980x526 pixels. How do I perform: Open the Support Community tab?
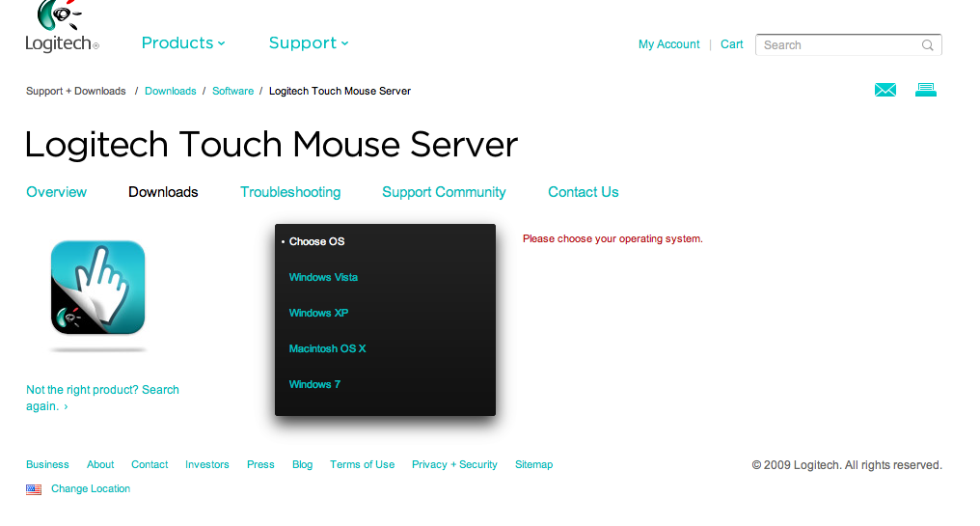tap(445, 192)
